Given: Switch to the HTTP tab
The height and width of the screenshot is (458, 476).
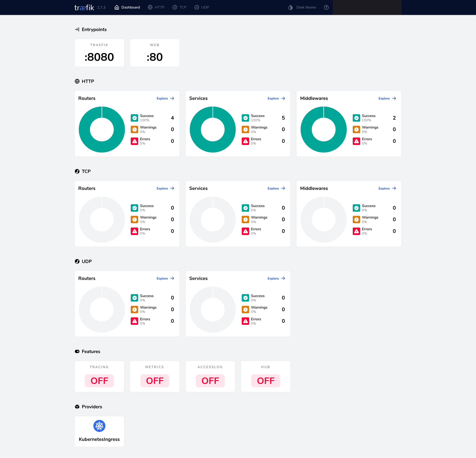Looking at the screenshot, I should [x=156, y=7].
